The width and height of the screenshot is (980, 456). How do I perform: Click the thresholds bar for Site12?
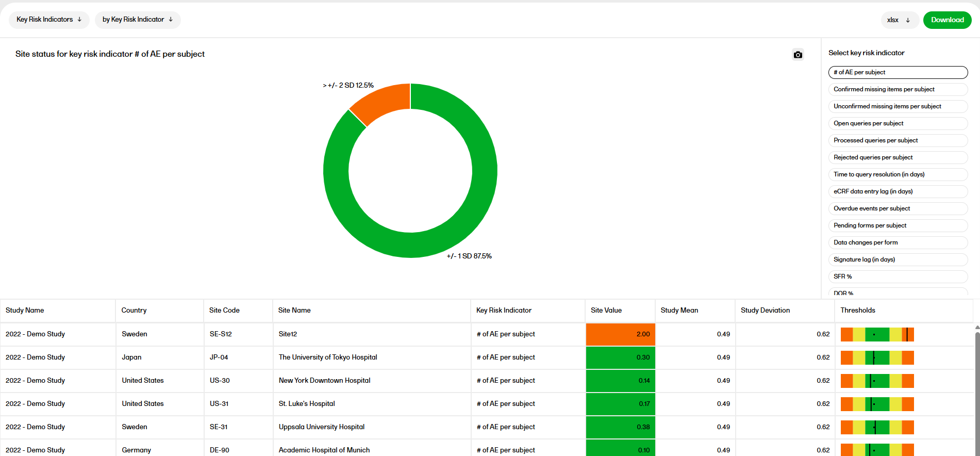click(877, 335)
